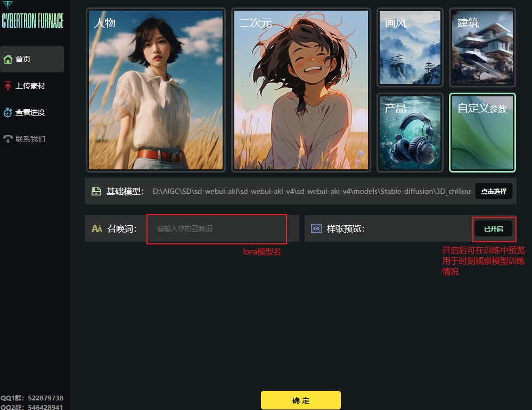Click the home icon beside 首页
Viewport: 532px width, 410px height.
click(8, 59)
